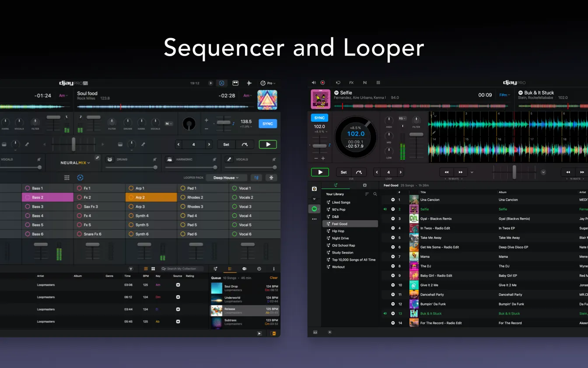Screen dimensions: 588x368
Task: Open the F#m key dropdown on the Selfie deck
Action: click(x=504, y=95)
